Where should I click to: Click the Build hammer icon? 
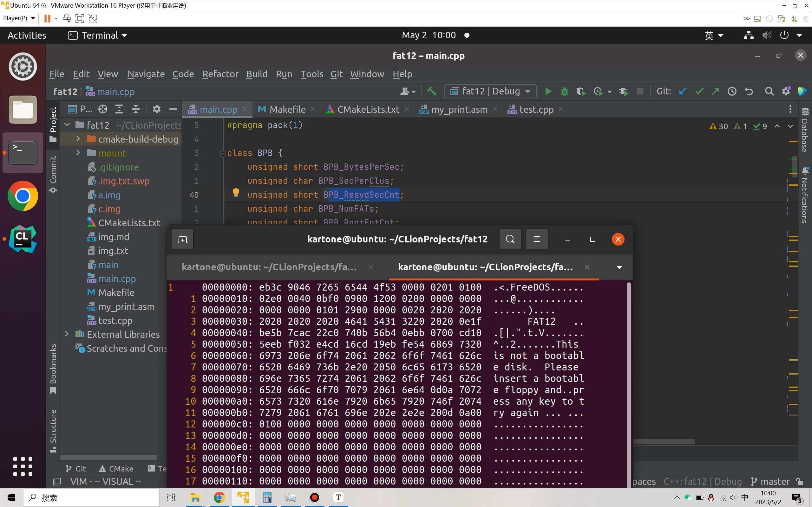tap(431, 92)
